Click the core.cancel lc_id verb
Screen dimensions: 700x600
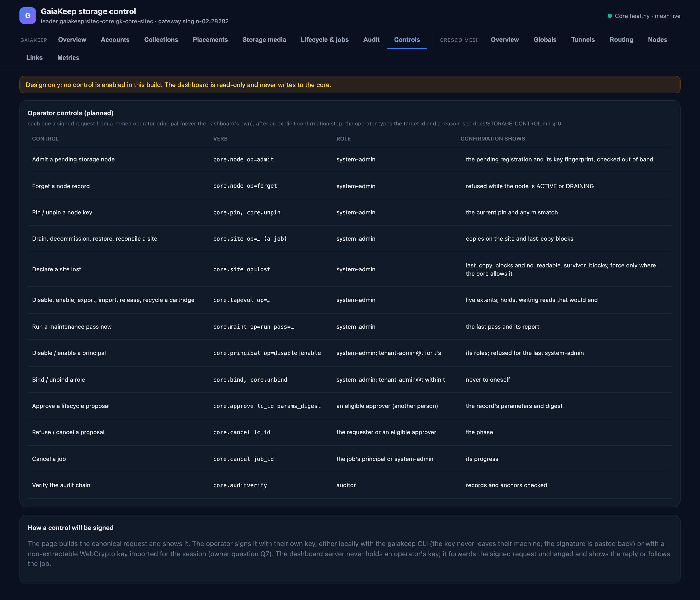(242, 432)
